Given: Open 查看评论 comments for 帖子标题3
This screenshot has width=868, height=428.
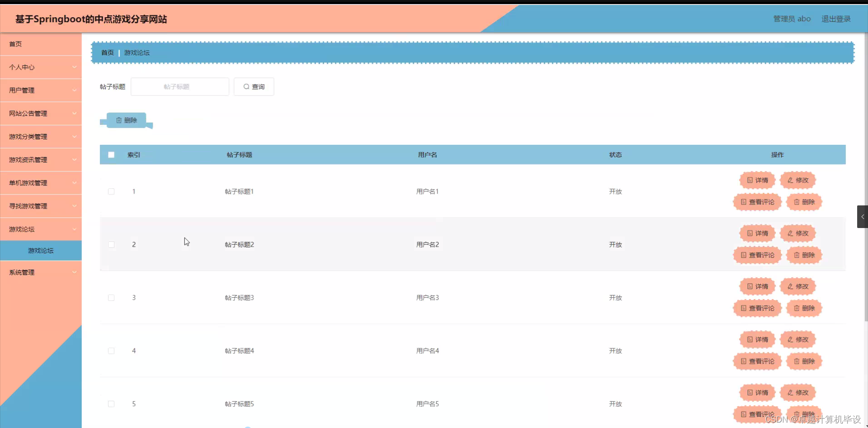Looking at the screenshot, I should 757,308.
